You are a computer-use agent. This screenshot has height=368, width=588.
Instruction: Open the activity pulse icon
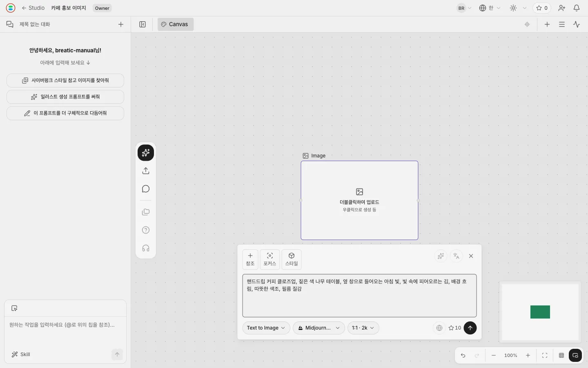pos(577,24)
